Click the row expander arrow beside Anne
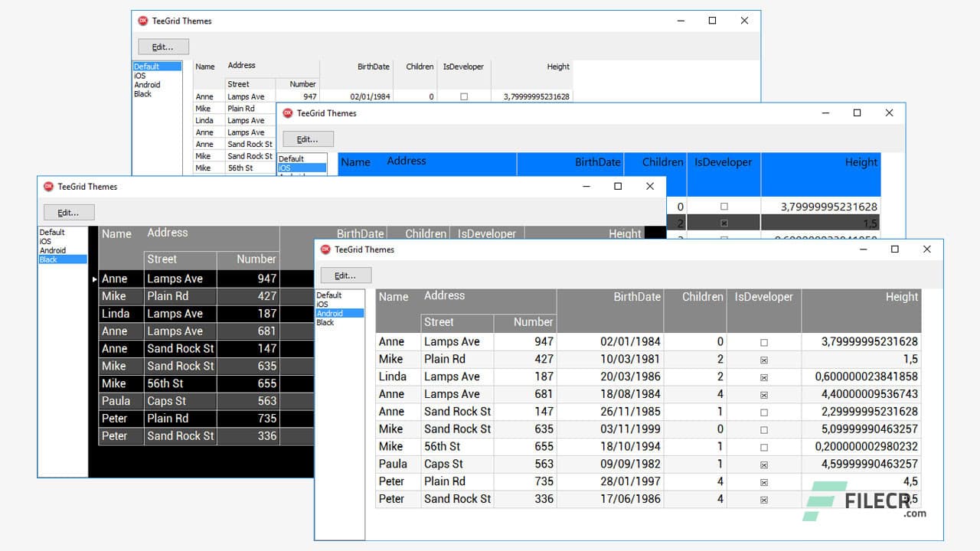Viewport: 980px width, 551px height. pyautogui.click(x=93, y=279)
